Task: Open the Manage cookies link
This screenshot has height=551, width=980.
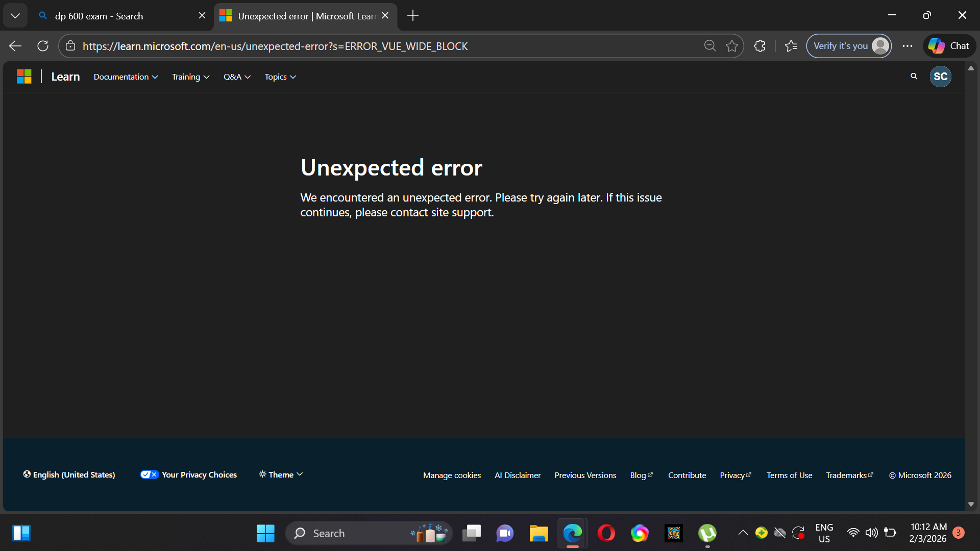Action: pyautogui.click(x=452, y=475)
